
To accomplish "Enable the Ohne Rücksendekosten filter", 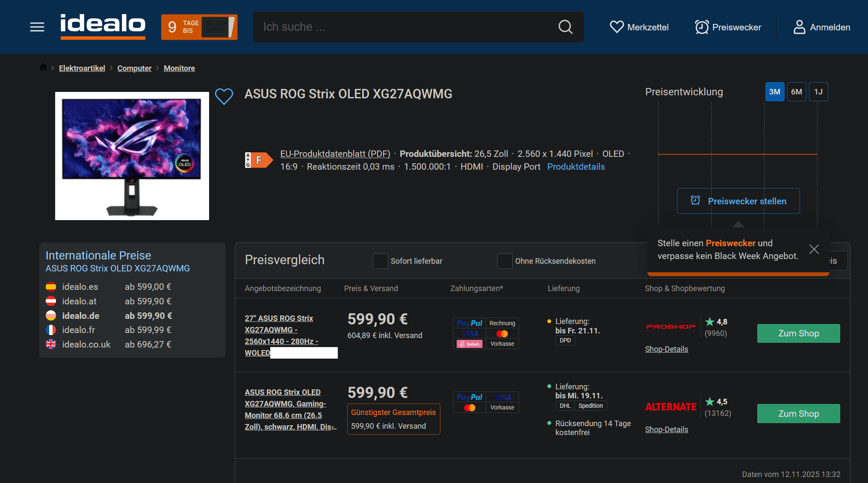I will [x=505, y=261].
